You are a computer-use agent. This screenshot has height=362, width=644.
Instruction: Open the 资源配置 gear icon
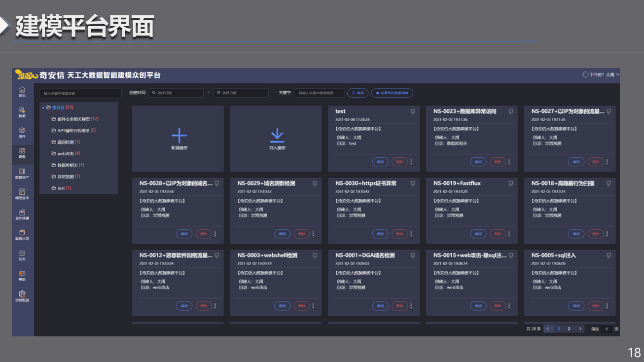(x=22, y=294)
